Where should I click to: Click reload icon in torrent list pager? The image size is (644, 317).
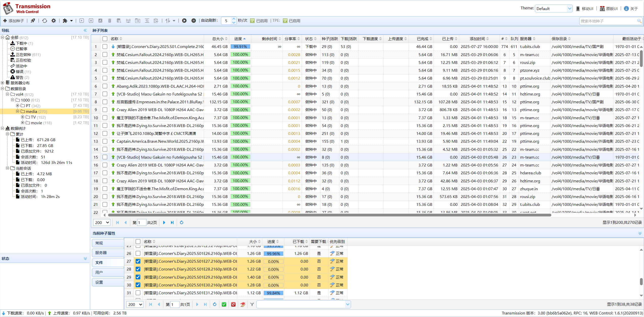click(x=181, y=223)
